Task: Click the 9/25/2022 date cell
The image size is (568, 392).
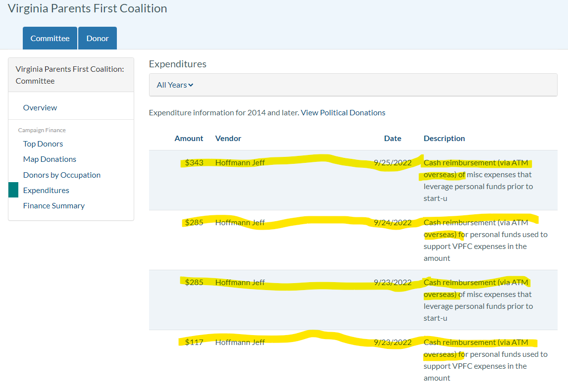Action: [x=393, y=162]
